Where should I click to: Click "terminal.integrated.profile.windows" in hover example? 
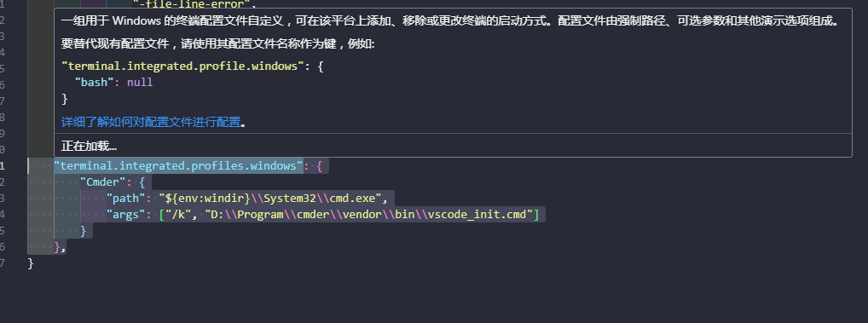182,66
